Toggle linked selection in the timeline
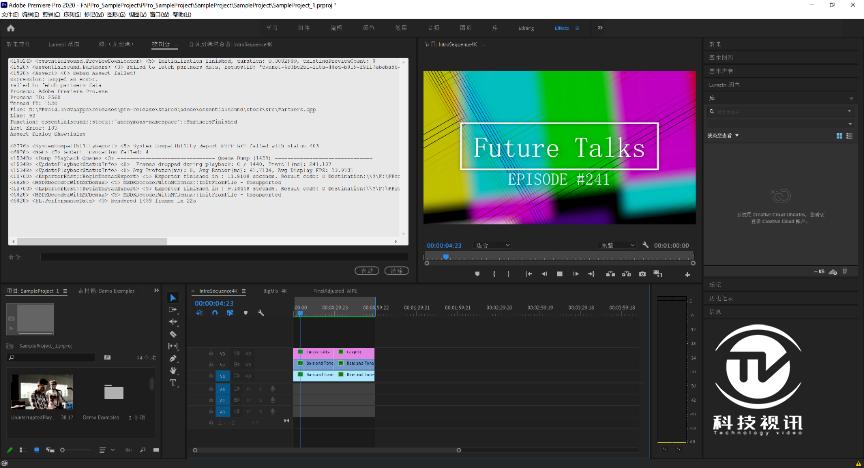Screen dimensions: 864x468 pyautogui.click(x=229, y=313)
